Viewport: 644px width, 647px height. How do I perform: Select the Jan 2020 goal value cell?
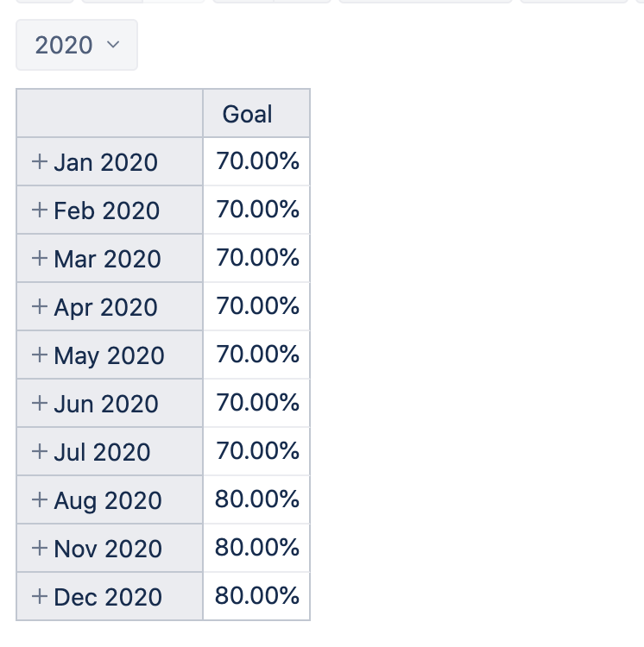(256, 161)
